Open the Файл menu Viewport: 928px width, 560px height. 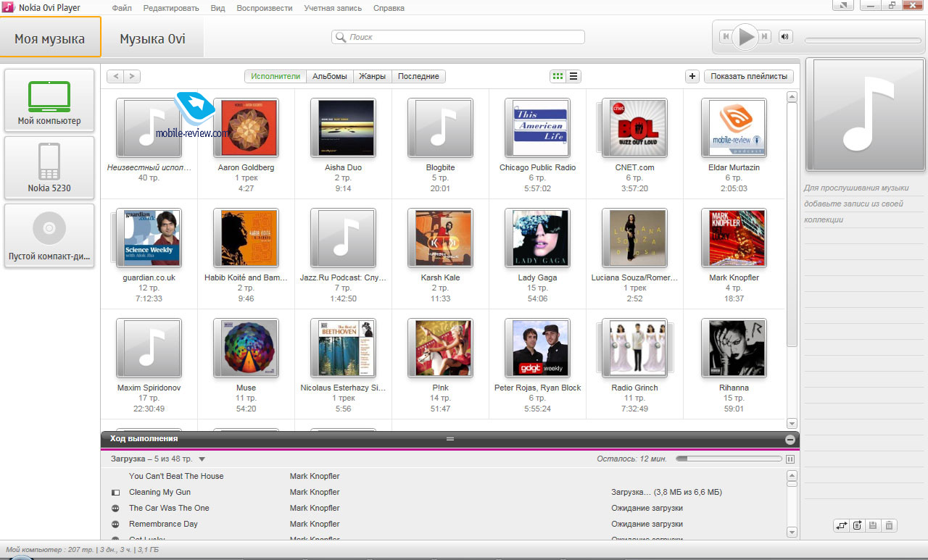pyautogui.click(x=123, y=8)
